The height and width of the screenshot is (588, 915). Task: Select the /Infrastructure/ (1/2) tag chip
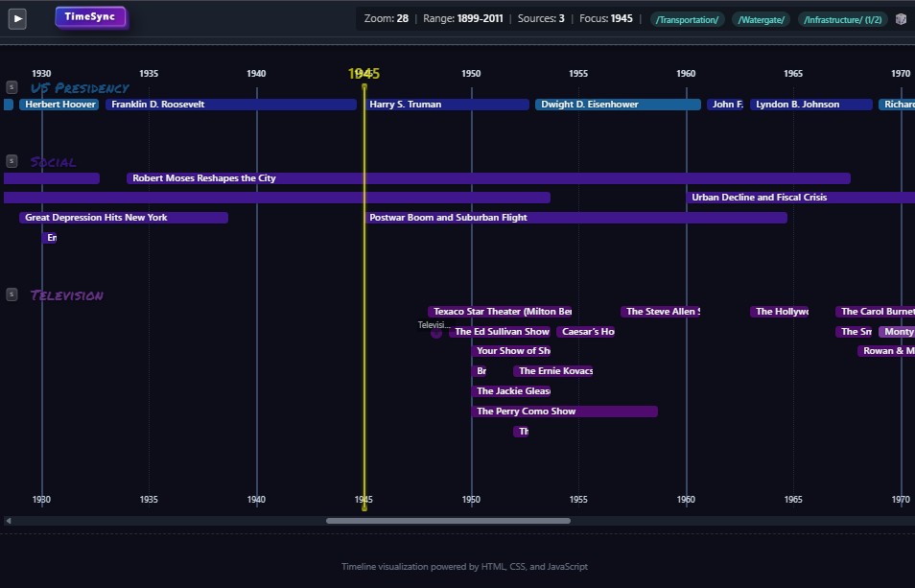pos(843,20)
